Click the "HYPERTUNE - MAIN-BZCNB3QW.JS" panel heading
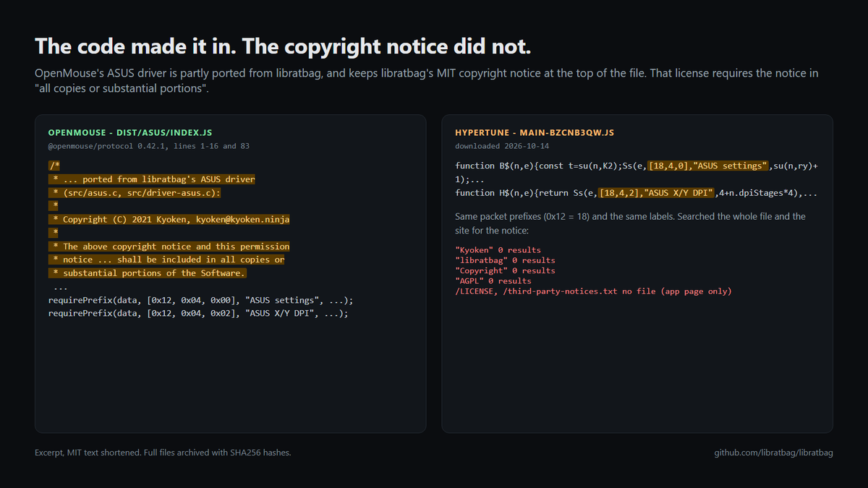Viewport: 868px width, 488px height. pyautogui.click(x=535, y=133)
